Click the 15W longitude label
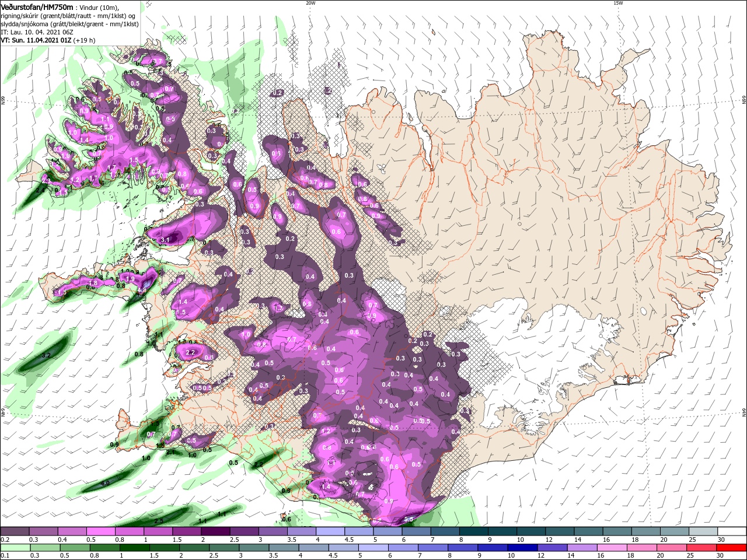747x560 pixels. pyautogui.click(x=618, y=3)
